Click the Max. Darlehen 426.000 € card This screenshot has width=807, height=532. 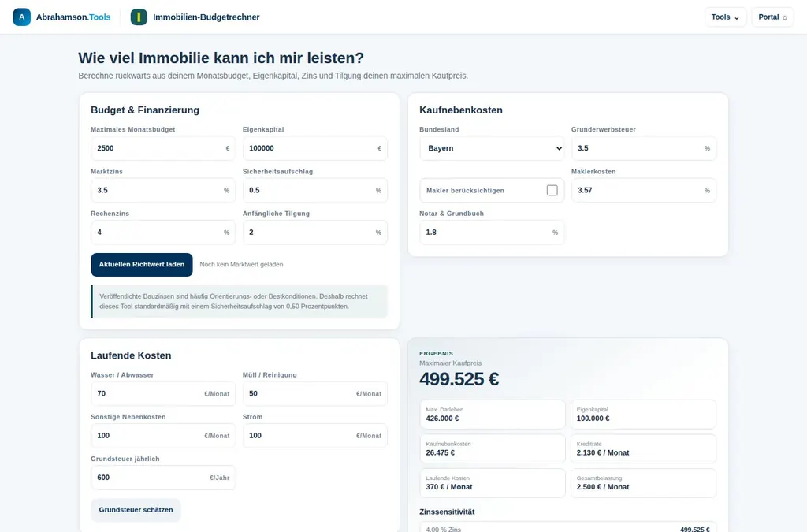(x=493, y=415)
